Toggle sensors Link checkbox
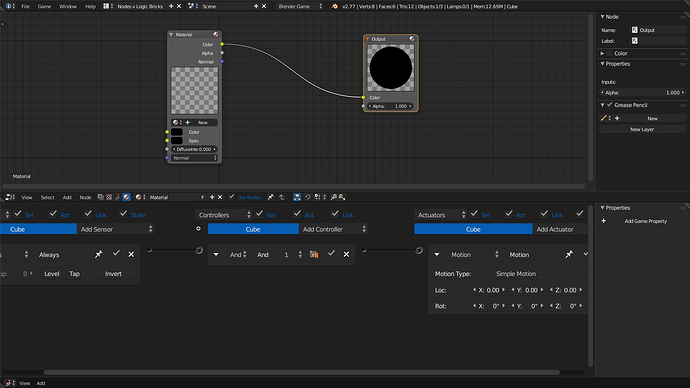The width and height of the screenshot is (690, 388). point(88,213)
